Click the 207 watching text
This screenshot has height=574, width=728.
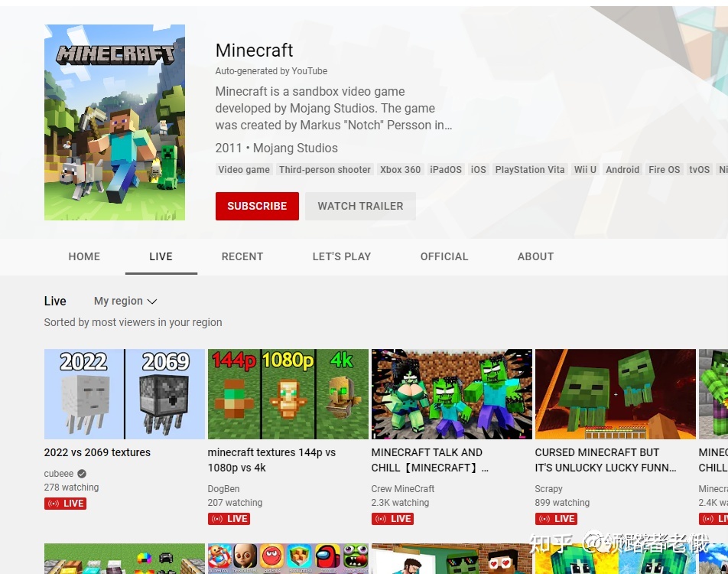click(x=235, y=503)
